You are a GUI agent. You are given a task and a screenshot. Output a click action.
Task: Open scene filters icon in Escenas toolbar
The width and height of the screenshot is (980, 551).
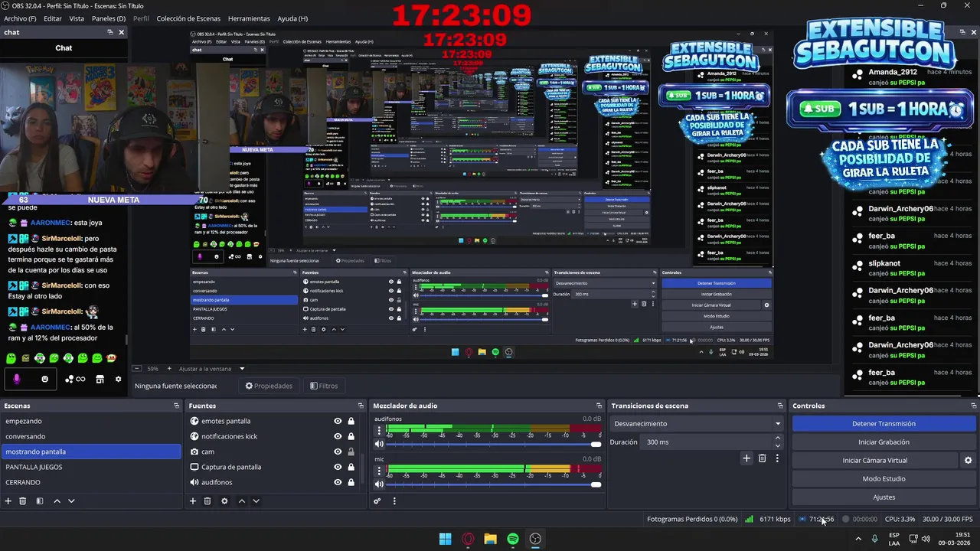pyautogui.click(x=40, y=501)
